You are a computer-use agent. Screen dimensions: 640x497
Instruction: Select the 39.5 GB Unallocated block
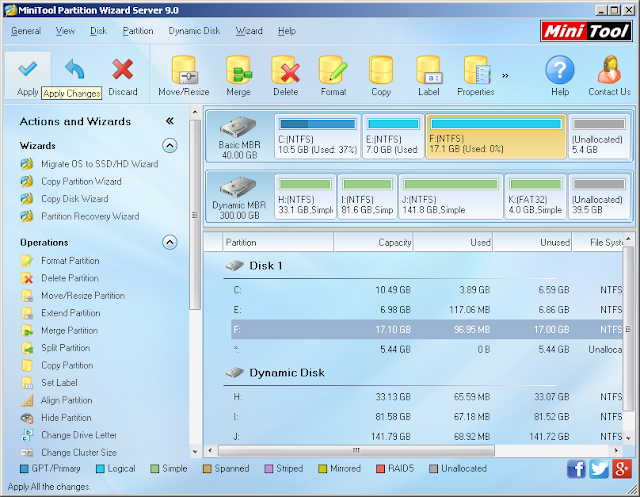click(598, 197)
